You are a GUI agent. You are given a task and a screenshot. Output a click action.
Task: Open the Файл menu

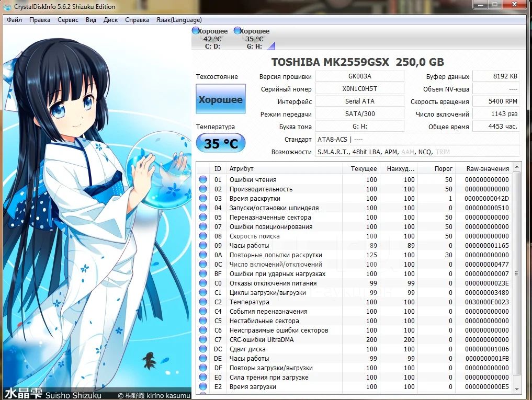14,20
